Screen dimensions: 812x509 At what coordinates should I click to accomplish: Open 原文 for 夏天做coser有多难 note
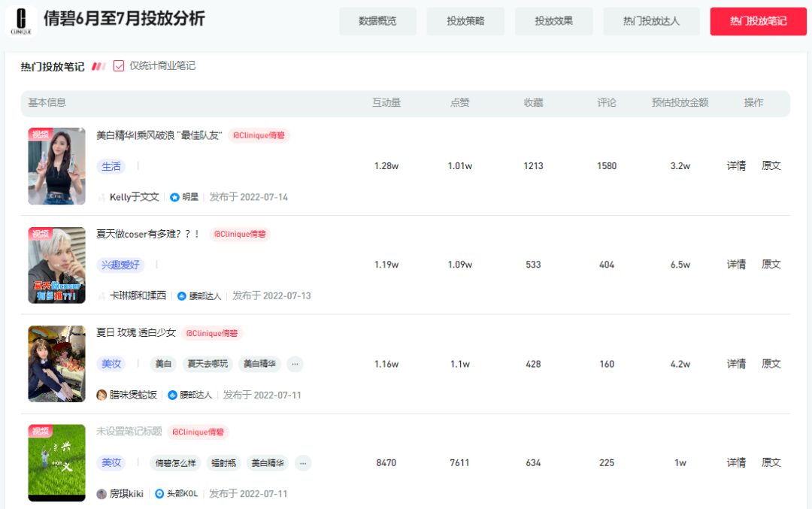pyautogui.click(x=771, y=265)
